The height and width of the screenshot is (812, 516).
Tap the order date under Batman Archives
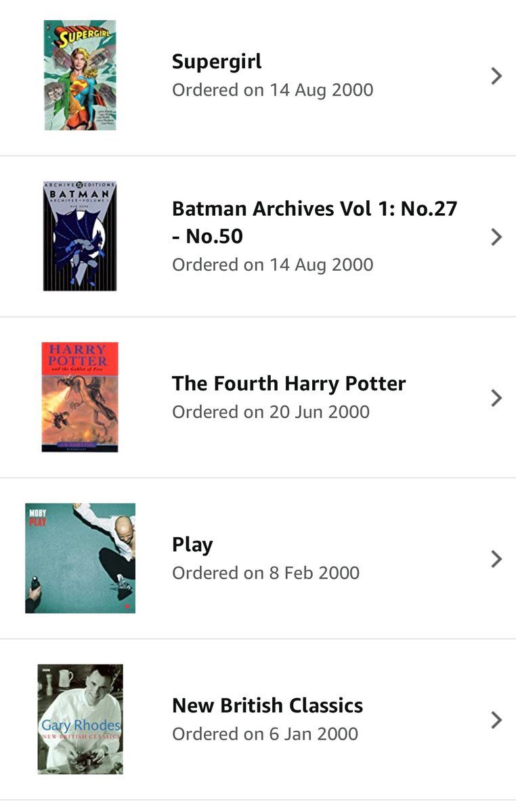272,265
